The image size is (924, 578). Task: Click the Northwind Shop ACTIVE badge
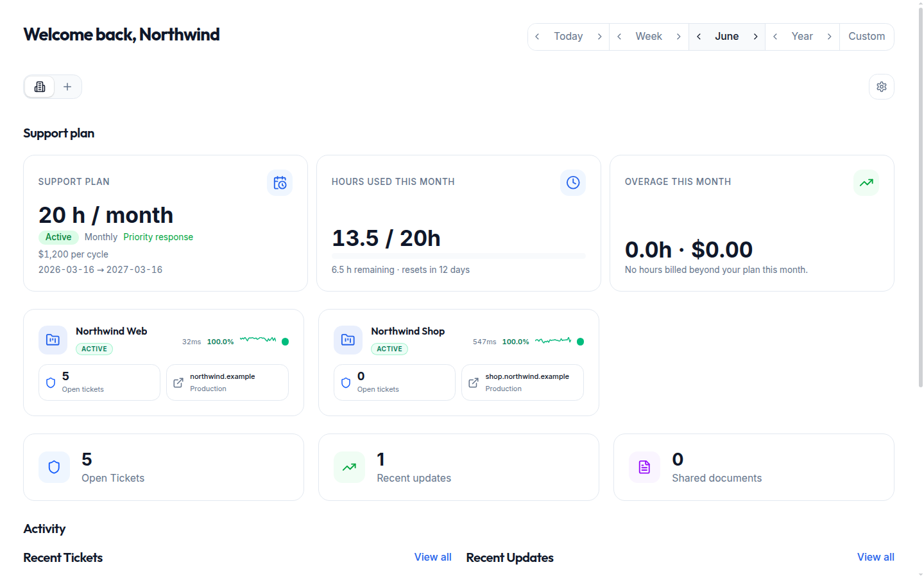coord(389,349)
